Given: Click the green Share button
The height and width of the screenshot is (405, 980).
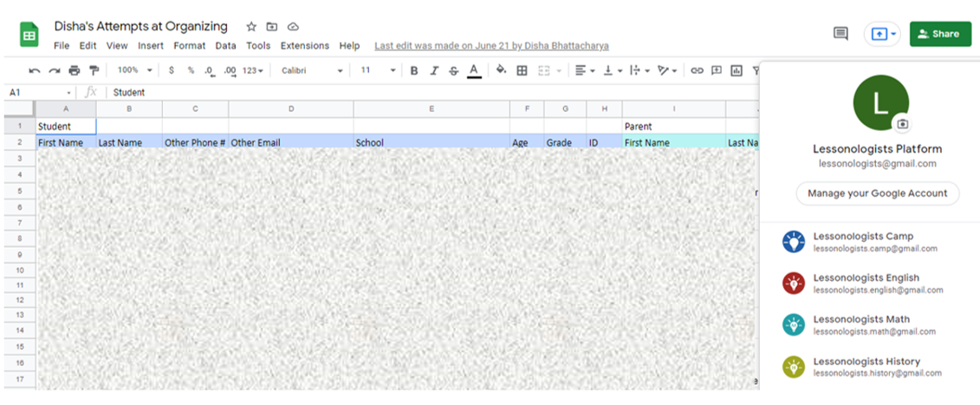Looking at the screenshot, I should (x=941, y=34).
